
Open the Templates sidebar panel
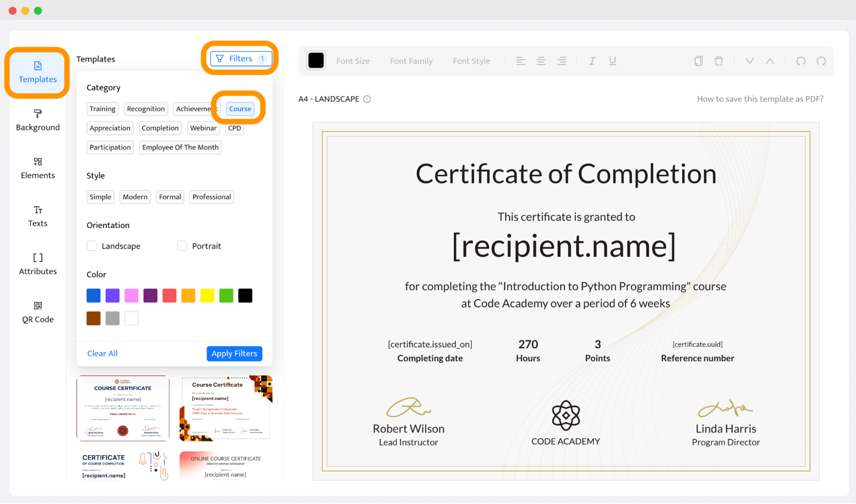pos(38,73)
